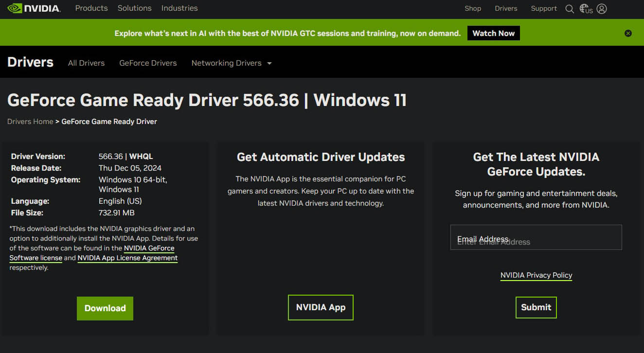Open the Support link
The image size is (644, 353).
544,8
